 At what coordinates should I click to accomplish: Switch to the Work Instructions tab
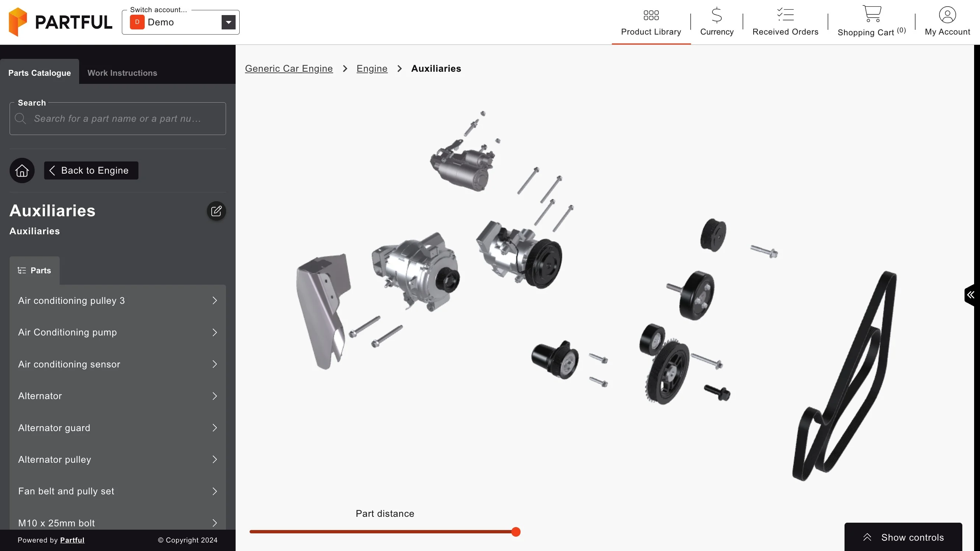[x=122, y=72]
